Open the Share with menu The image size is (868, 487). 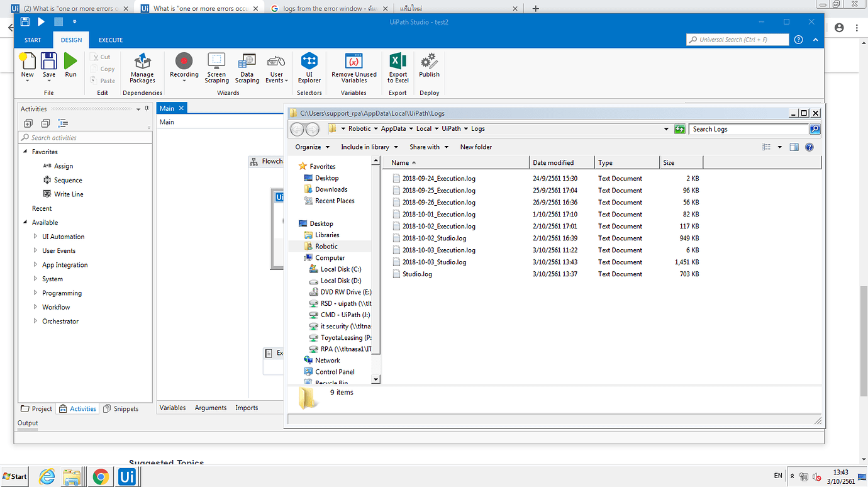tap(429, 147)
